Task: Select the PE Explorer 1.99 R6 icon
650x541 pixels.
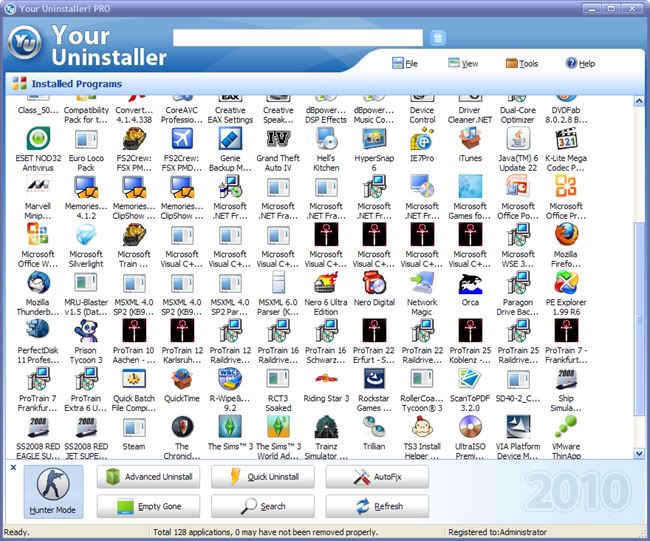Action: pos(566,283)
